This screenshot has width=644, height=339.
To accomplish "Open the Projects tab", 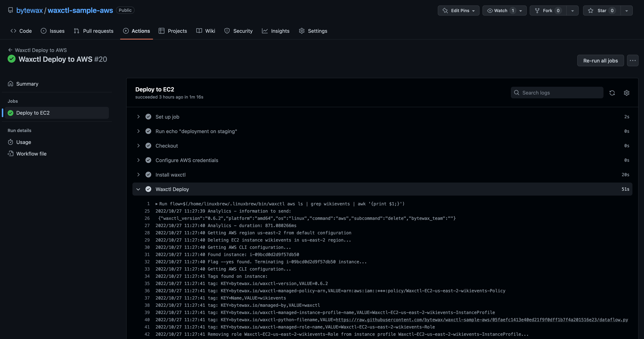I will 173,31.
